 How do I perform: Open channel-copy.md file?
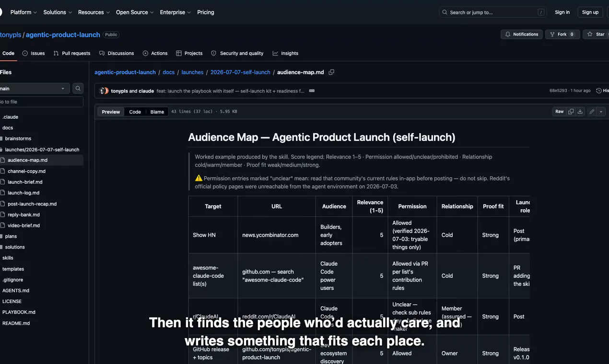[x=26, y=171]
